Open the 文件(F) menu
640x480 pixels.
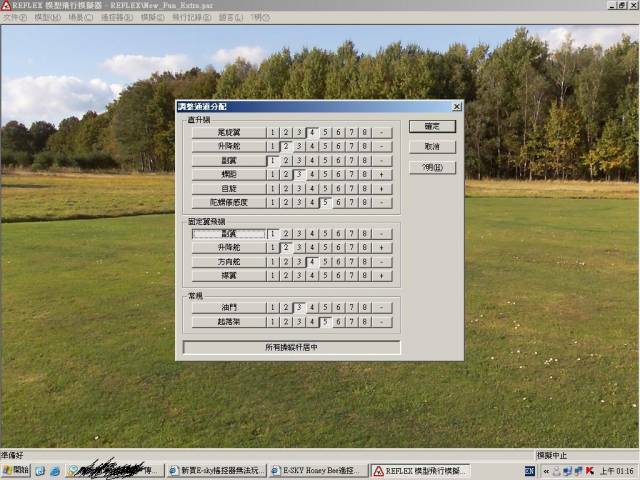tap(15, 18)
